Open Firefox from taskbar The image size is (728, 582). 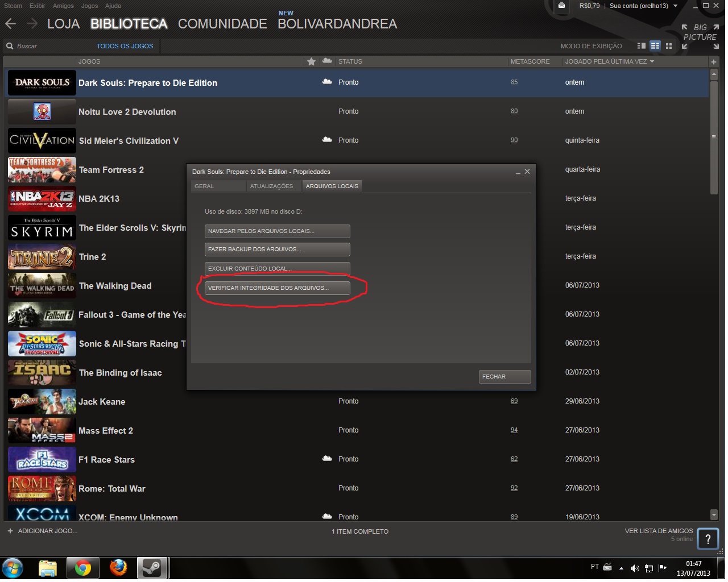point(118,568)
